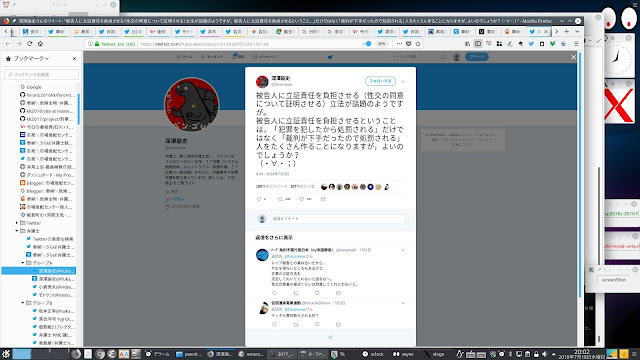Click the Follow button on the tweet
Viewport: 640px width, 360px height.
click(380, 81)
